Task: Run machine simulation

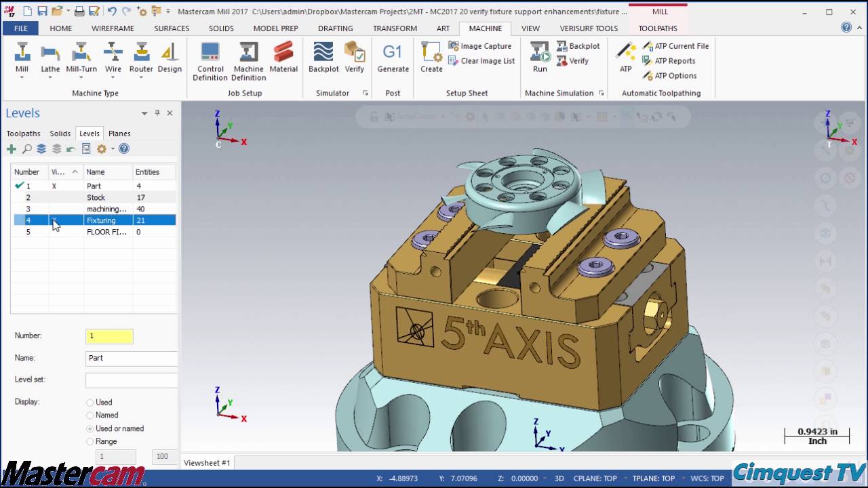Action: [540, 57]
